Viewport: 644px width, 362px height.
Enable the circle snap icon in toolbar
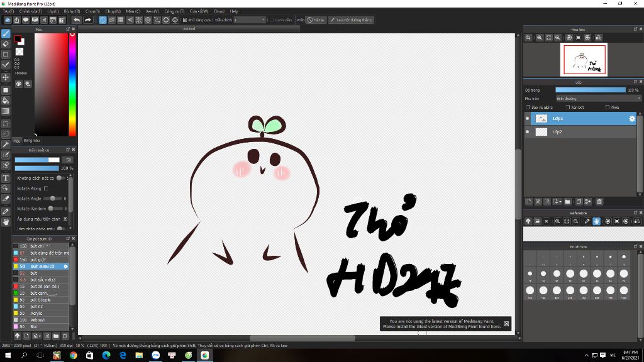coord(148,19)
